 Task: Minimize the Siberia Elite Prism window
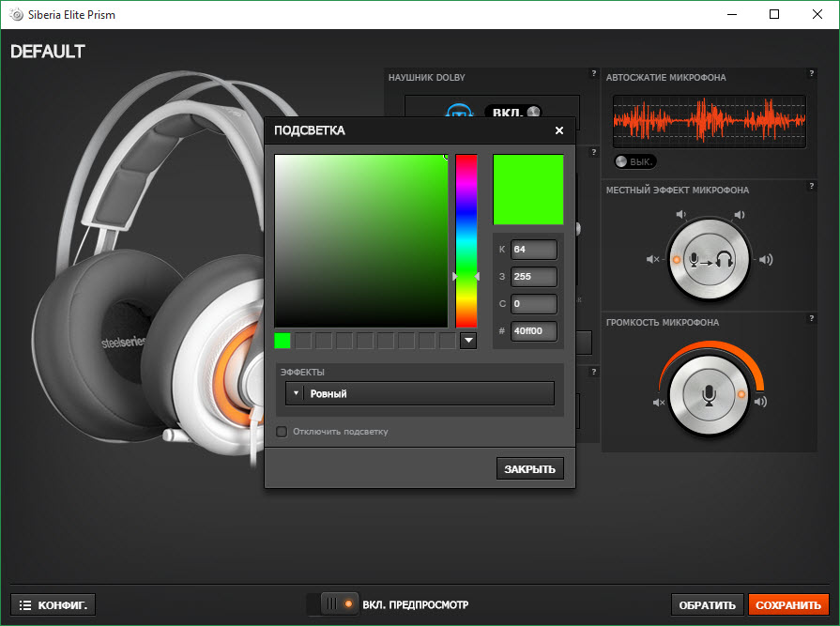coord(732,14)
